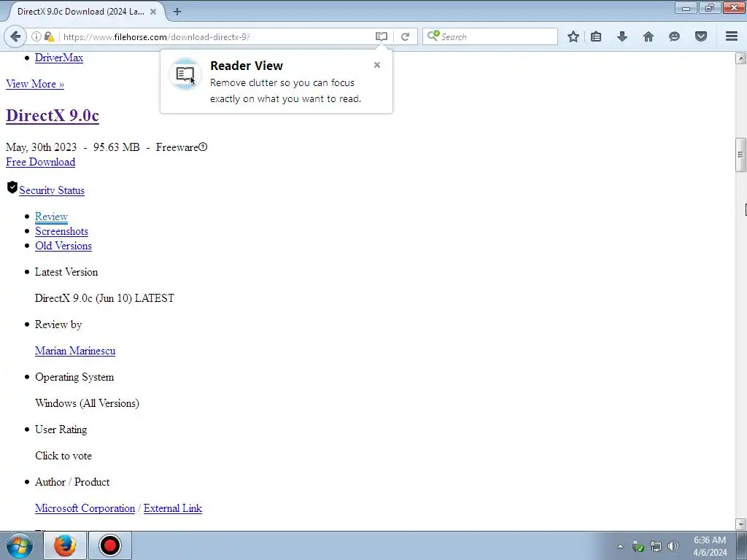Image resolution: width=747 pixels, height=560 pixels.
Task: Click the page scrollbar up arrow
Action: pos(740,58)
